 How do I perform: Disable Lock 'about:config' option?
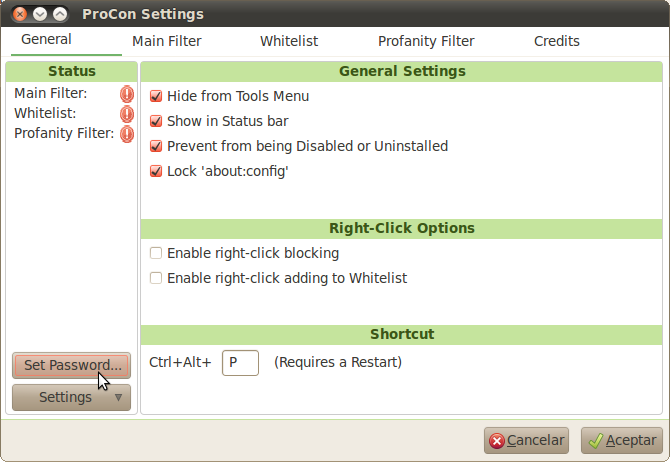(156, 171)
